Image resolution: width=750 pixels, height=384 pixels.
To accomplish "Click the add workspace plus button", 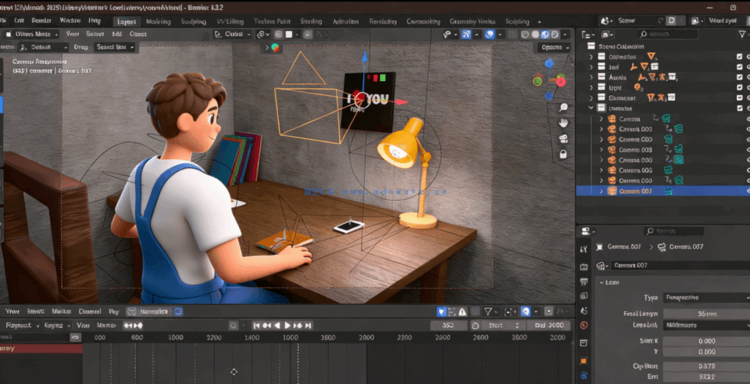I will (539, 22).
